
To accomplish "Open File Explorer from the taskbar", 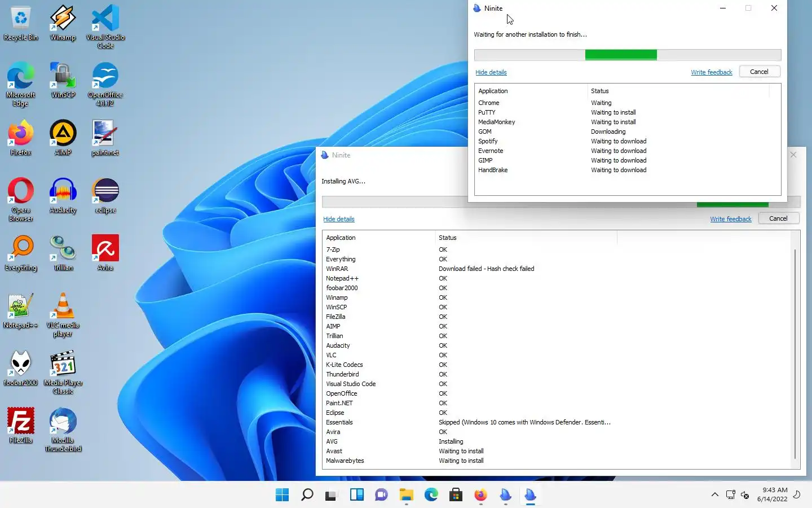I will pos(406,495).
